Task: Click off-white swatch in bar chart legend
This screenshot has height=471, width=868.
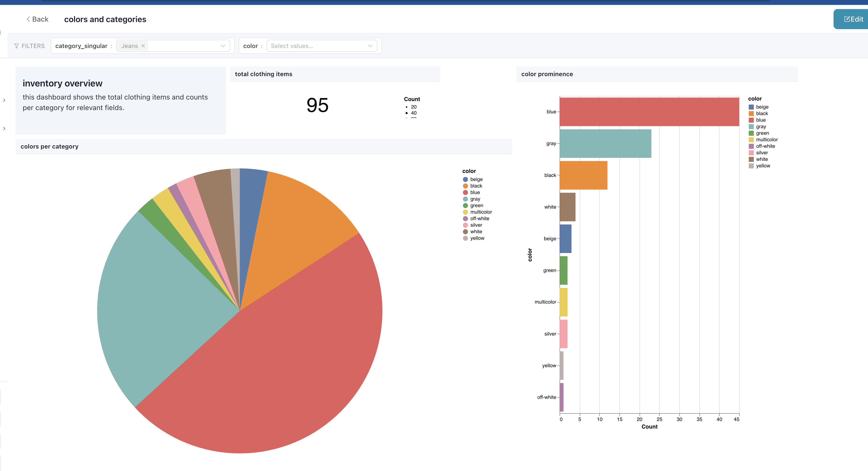Action: point(751,146)
